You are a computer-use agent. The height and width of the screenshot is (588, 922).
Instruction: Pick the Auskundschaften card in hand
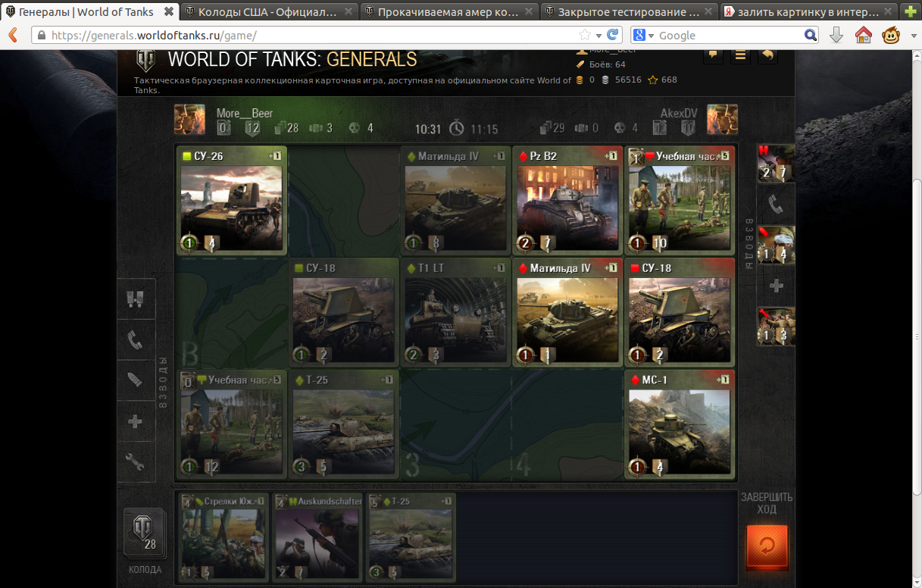(x=317, y=538)
